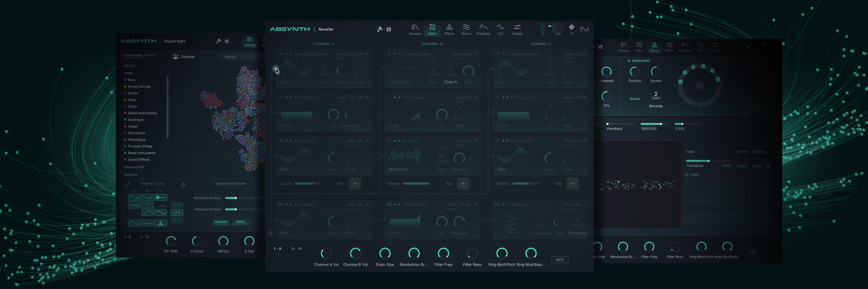Expand the Ringmod Oscillator dropdown arrow in Channel A
This screenshot has height=289, width=868.
pos(367,54)
